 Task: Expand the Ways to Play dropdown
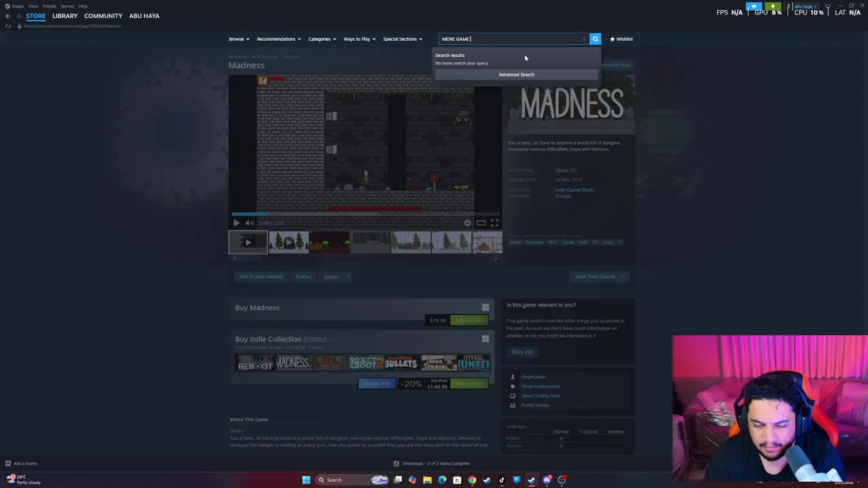click(359, 39)
